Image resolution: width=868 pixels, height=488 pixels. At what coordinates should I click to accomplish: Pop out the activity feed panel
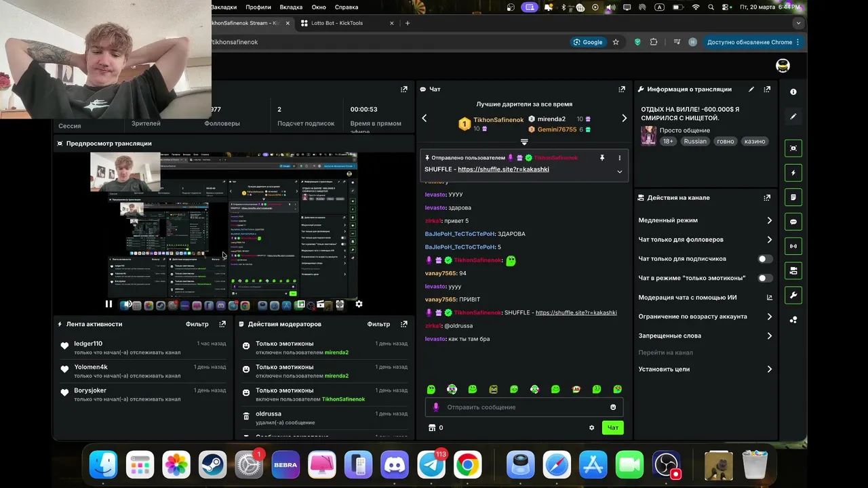pyautogui.click(x=222, y=324)
